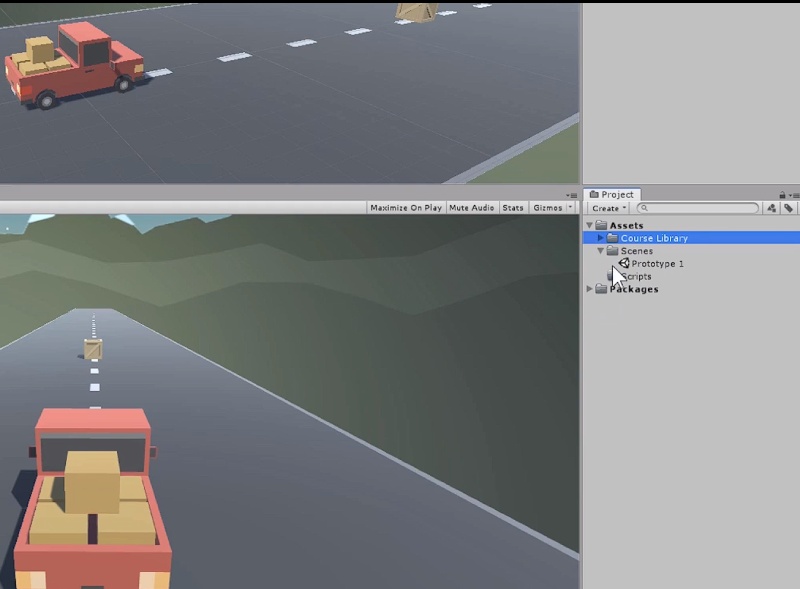Viewport: 800px width, 589px height.
Task: Click the Gizmos button
Action: point(547,208)
